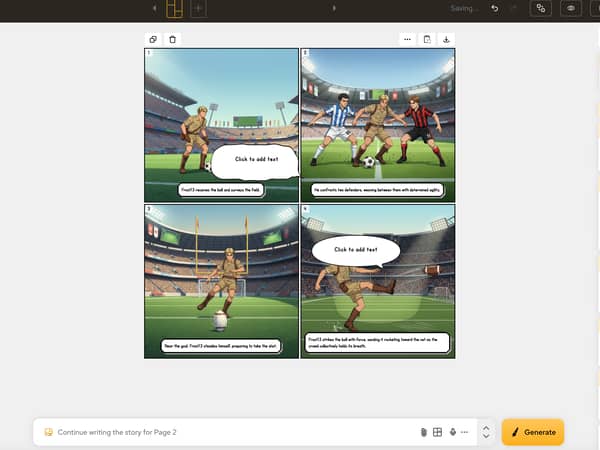The width and height of the screenshot is (600, 450).
Task: Duplicate the comic page
Action: click(x=153, y=39)
